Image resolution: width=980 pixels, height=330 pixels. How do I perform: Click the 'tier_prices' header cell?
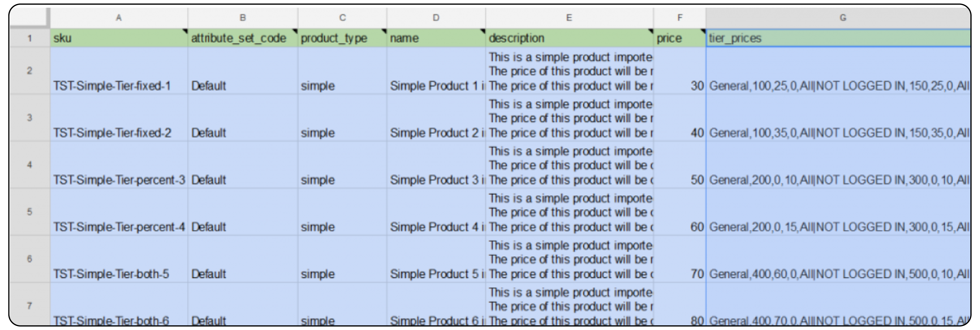838,38
